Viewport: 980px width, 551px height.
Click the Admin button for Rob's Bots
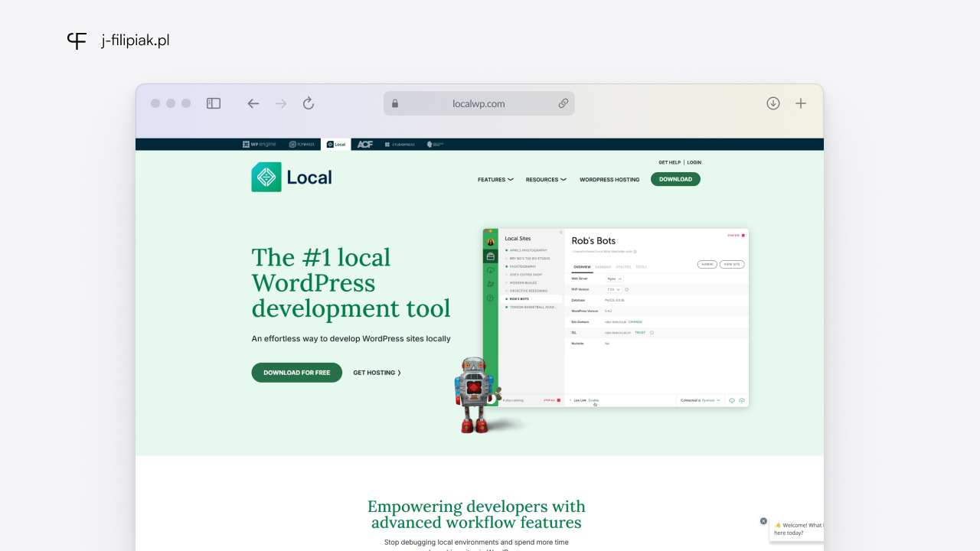coord(707,264)
